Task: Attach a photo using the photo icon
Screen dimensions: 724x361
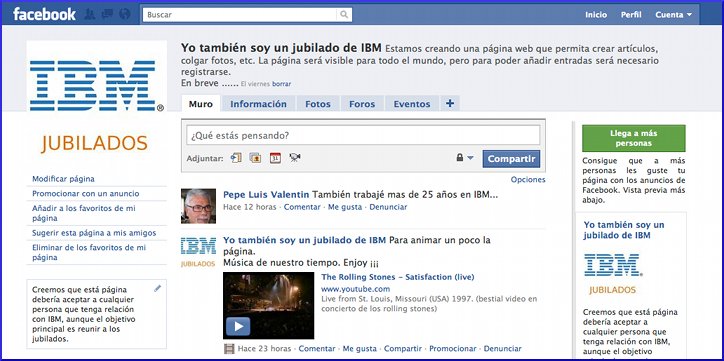Action: (255, 158)
